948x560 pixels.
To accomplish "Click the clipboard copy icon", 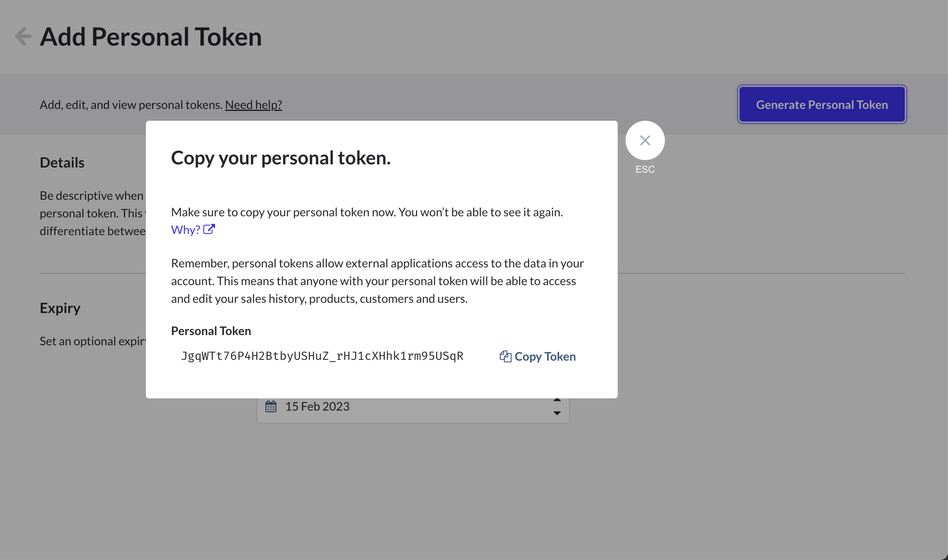I will [505, 356].
